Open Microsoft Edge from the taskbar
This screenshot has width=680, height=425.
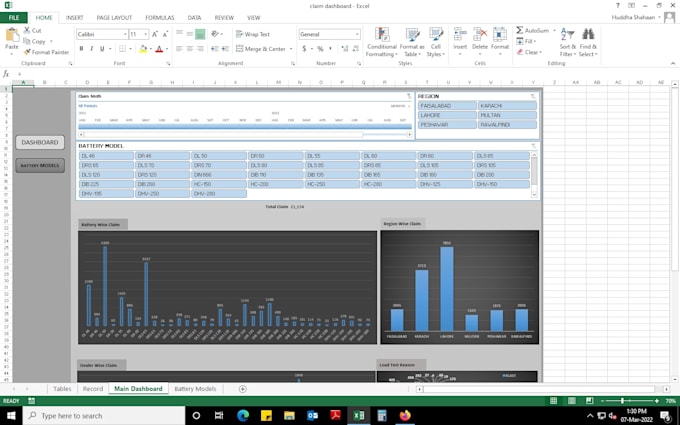[243, 415]
